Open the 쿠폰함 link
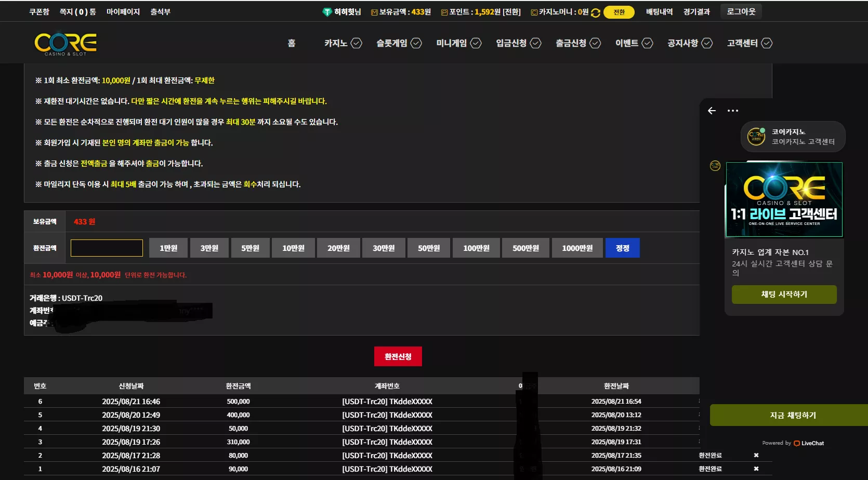 tap(39, 12)
